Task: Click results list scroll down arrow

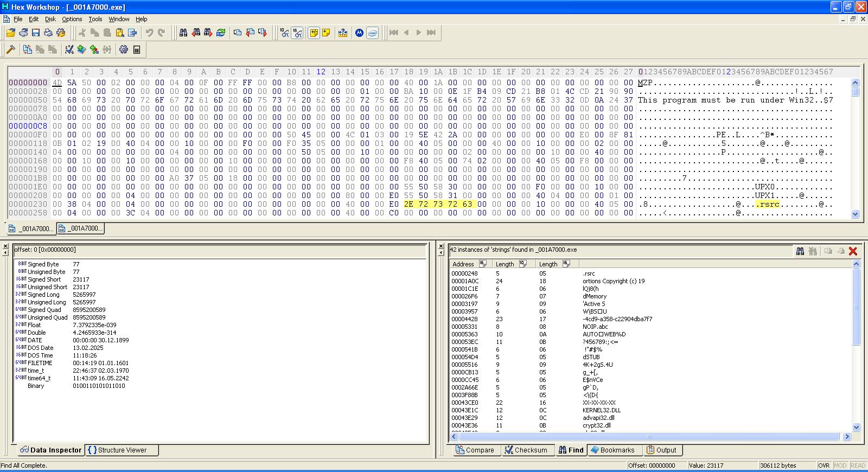Action: click(857, 427)
